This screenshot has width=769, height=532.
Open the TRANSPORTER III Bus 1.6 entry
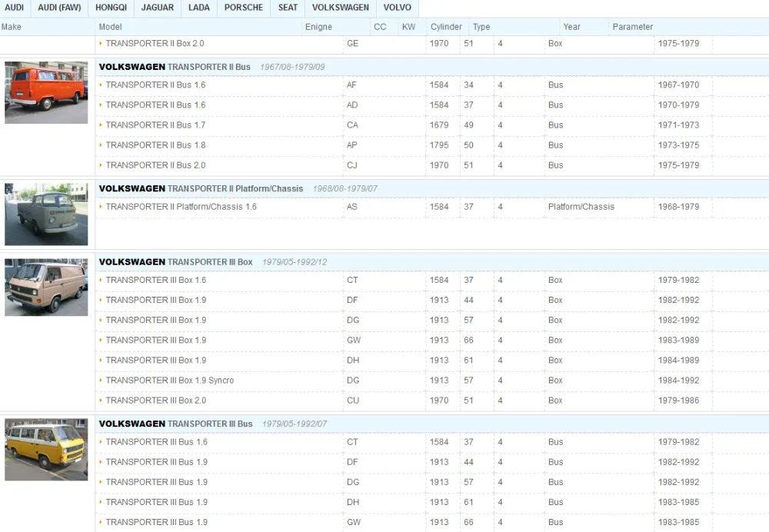click(x=156, y=442)
